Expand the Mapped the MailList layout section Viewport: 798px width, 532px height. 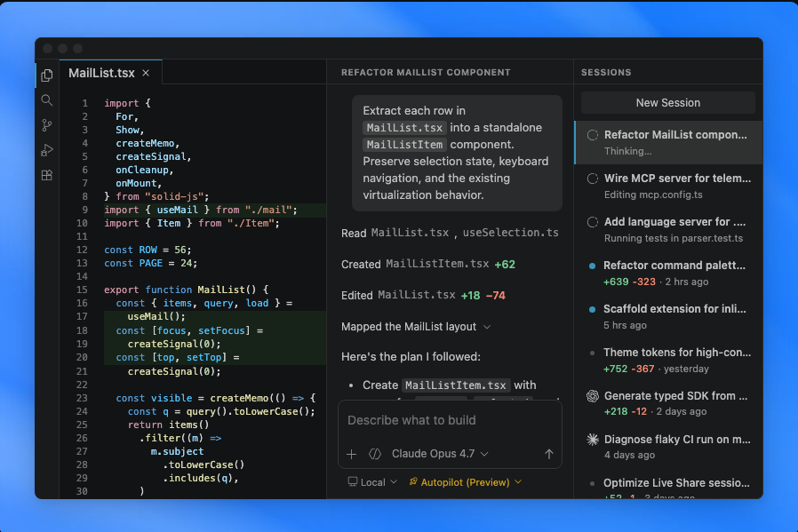(416, 327)
